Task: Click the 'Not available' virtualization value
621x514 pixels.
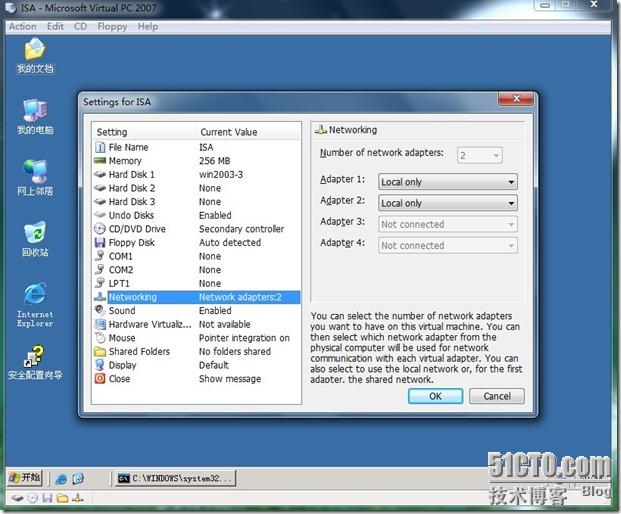Action: click(225, 324)
